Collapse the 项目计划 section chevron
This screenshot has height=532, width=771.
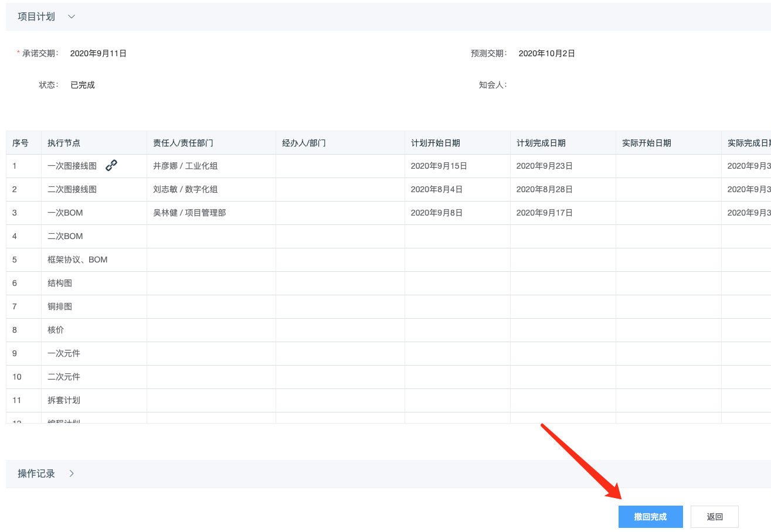72,17
